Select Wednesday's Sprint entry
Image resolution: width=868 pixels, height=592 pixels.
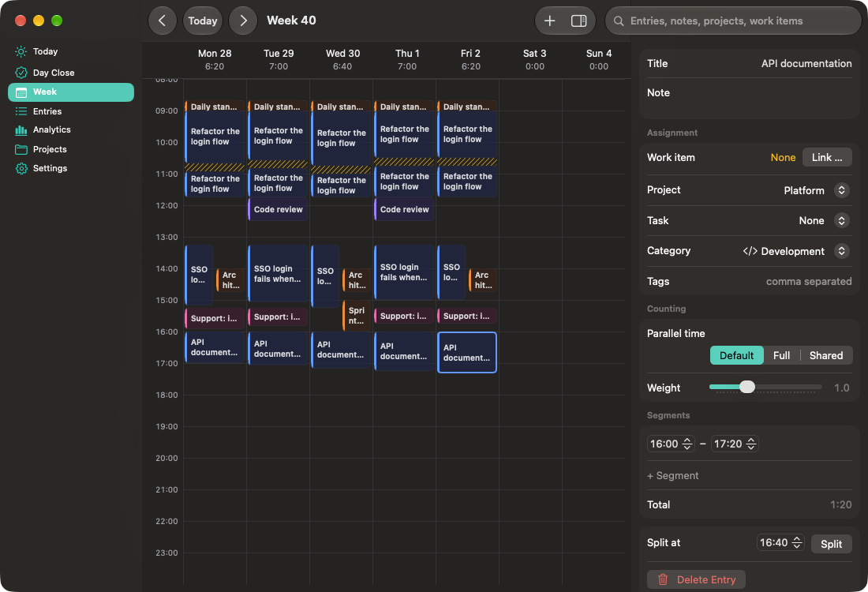coord(356,316)
